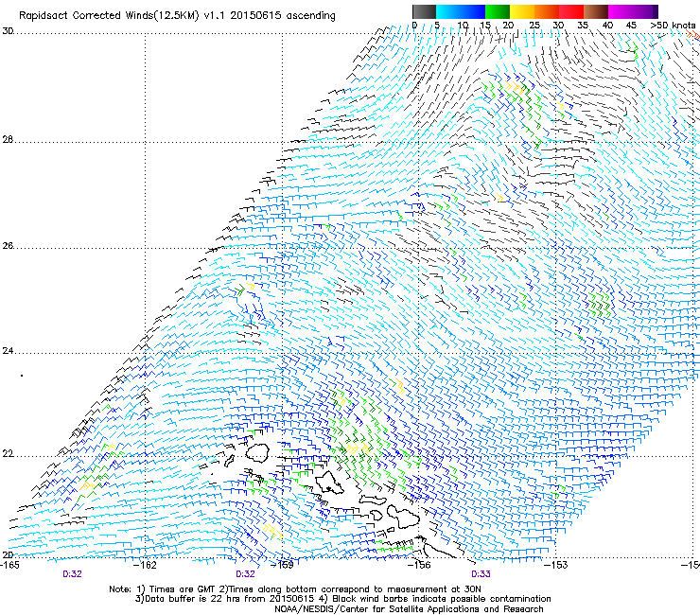Click the longitude label -159
The image size is (700, 615).
point(283,565)
